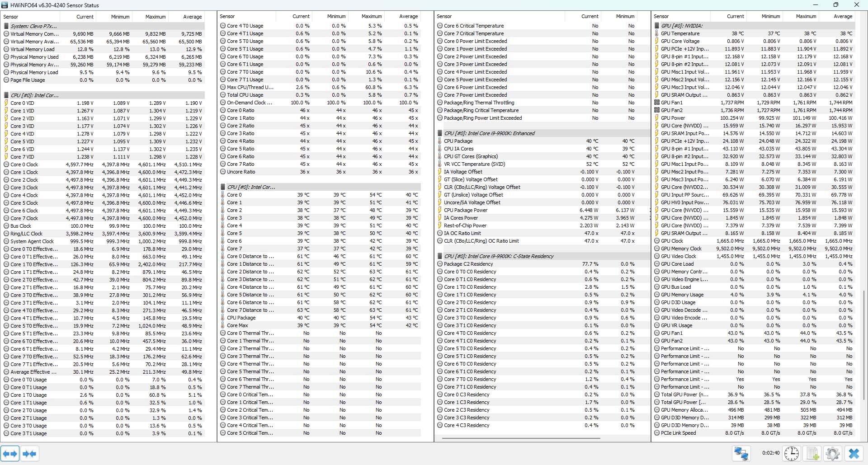
Task: Click the icon beside Uncore Ratio
Action: pyautogui.click(x=223, y=172)
